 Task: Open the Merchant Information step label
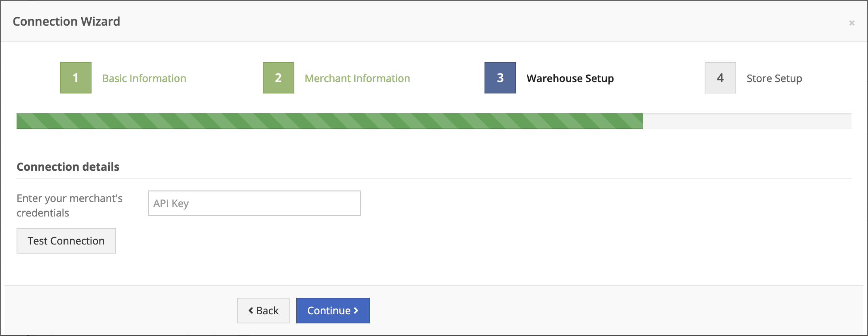point(357,78)
